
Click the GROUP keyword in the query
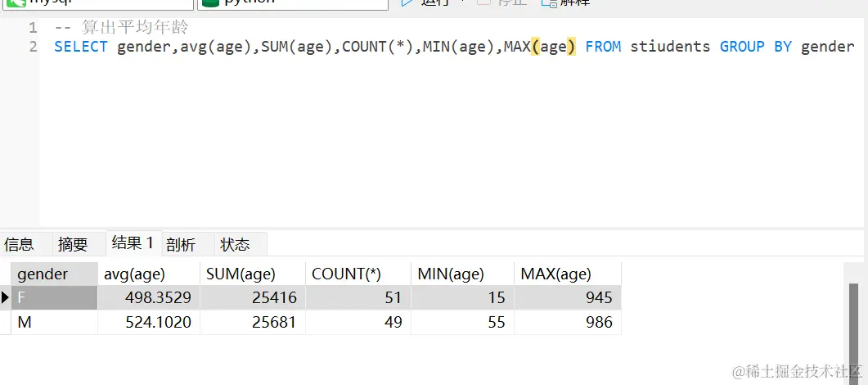(x=742, y=47)
